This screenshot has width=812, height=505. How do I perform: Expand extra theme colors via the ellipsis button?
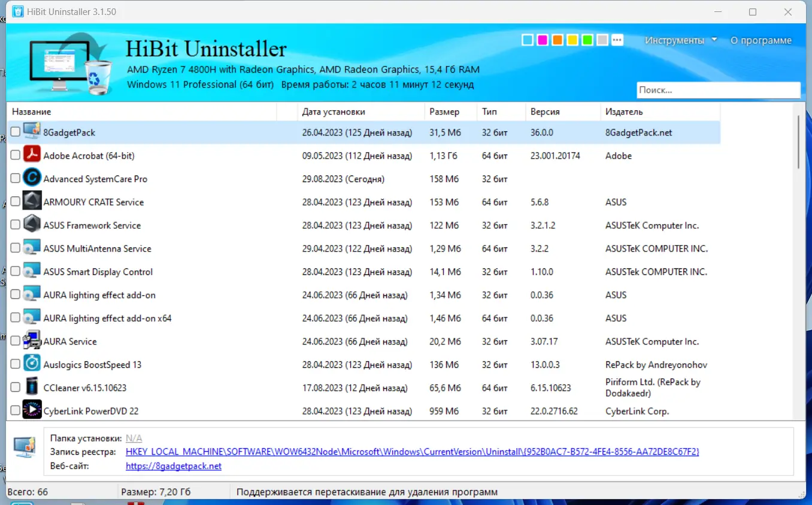point(617,40)
